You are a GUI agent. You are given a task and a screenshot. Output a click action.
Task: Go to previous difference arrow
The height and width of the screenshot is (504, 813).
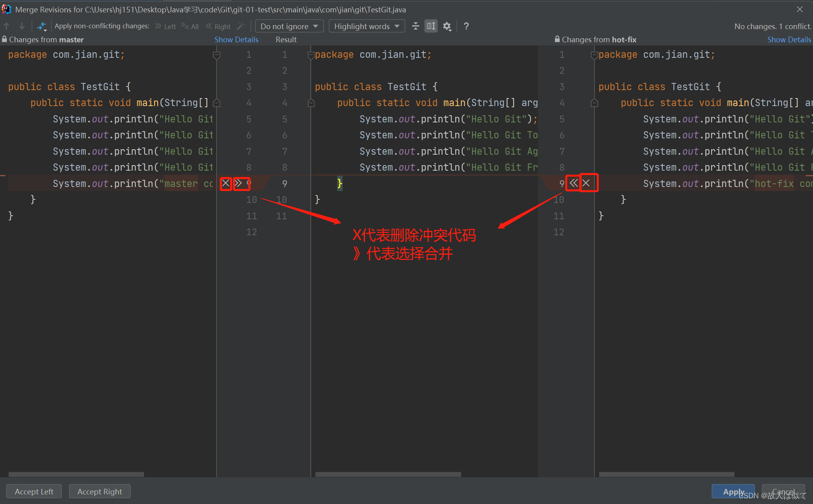7,26
